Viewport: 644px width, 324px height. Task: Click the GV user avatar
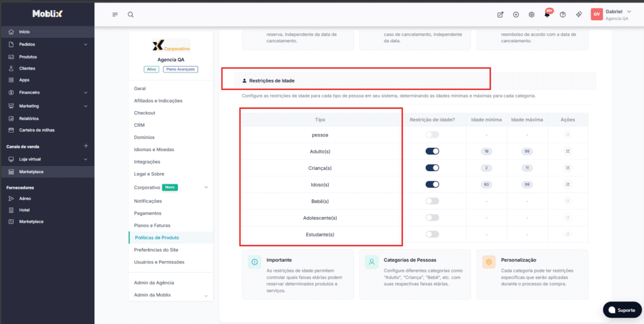pyautogui.click(x=596, y=14)
